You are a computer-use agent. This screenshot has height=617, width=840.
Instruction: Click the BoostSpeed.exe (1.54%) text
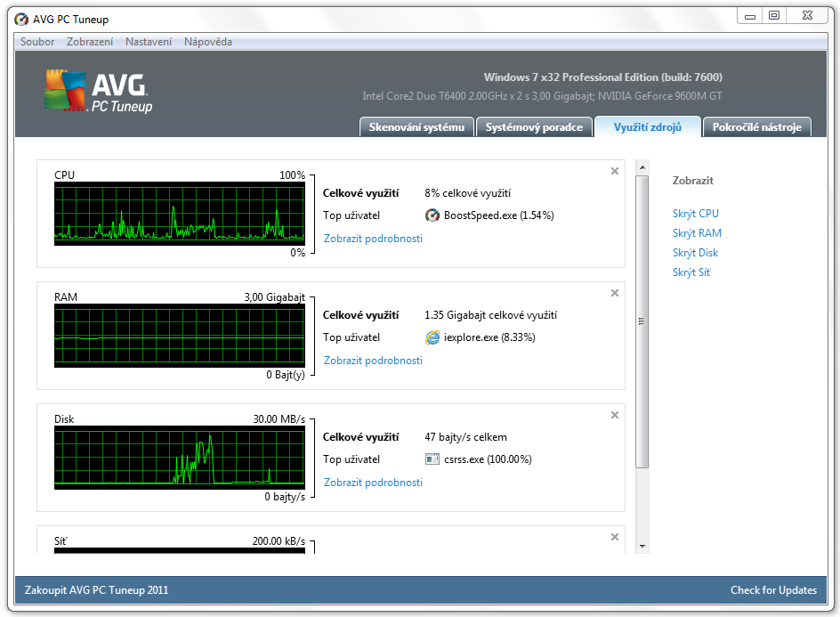click(498, 215)
